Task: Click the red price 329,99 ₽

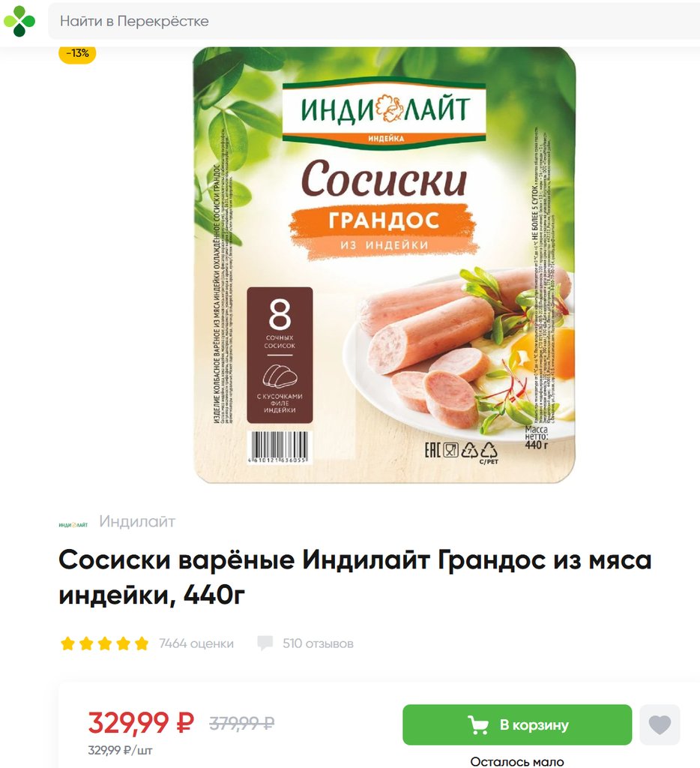Action: 141,722
